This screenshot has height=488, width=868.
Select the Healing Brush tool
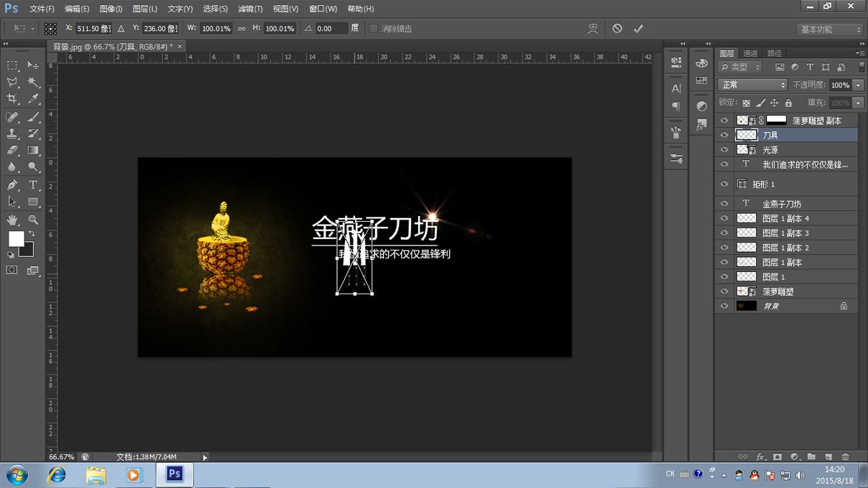point(12,117)
